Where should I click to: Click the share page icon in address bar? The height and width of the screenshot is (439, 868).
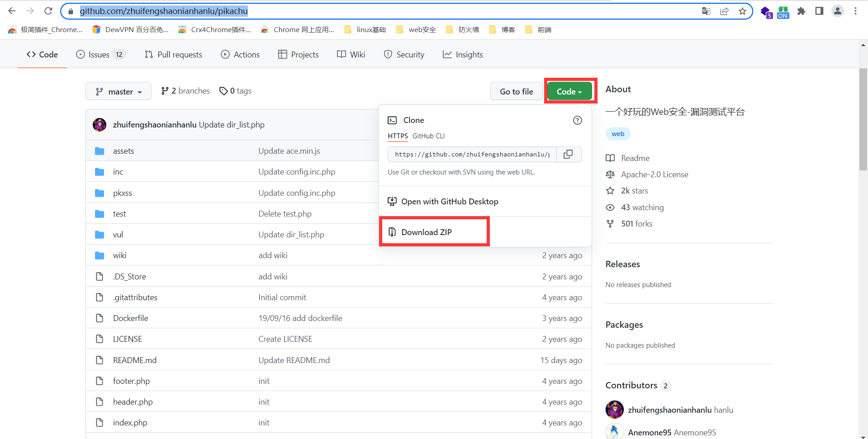tap(724, 11)
